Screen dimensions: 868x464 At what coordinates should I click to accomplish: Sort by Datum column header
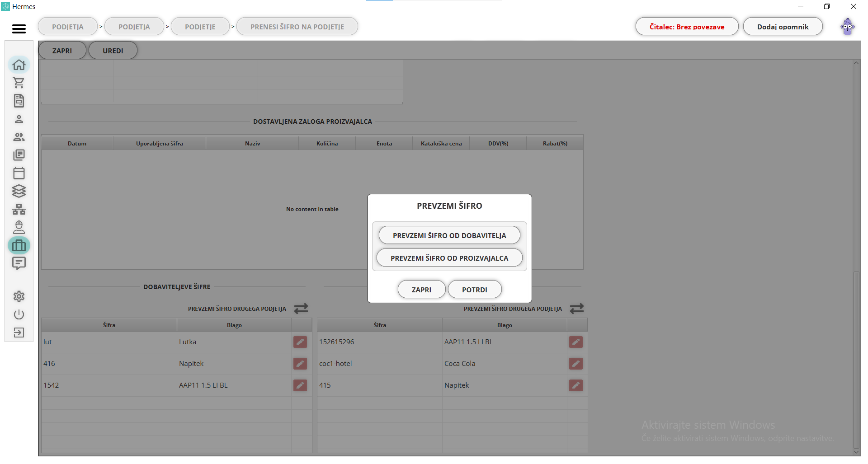[77, 143]
